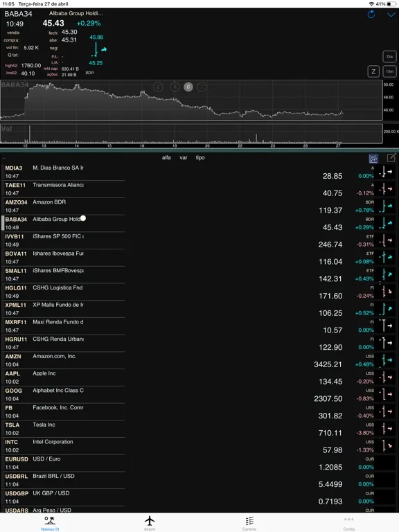Tap the HGLG11 range bar icon
The image size is (399, 532).
click(386, 292)
